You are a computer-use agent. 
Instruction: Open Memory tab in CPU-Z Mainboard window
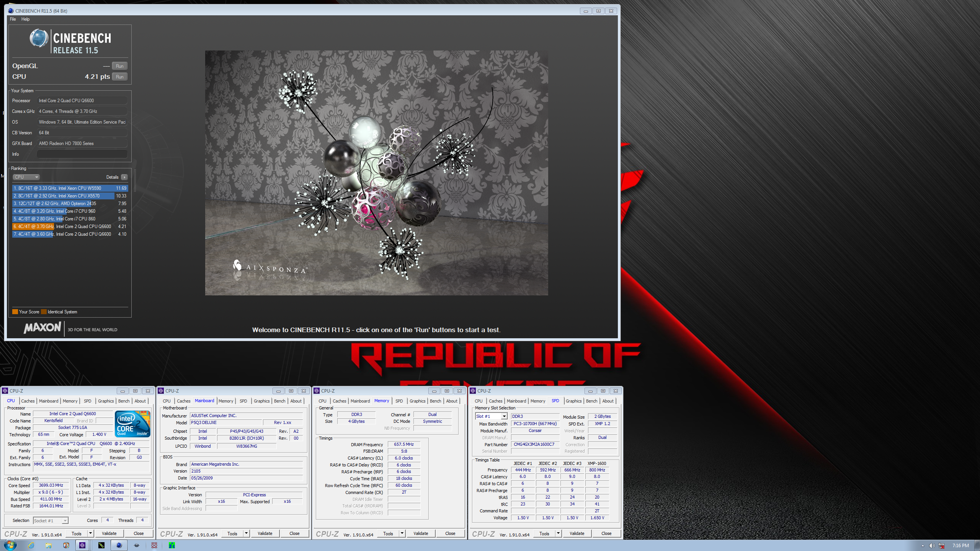point(226,401)
